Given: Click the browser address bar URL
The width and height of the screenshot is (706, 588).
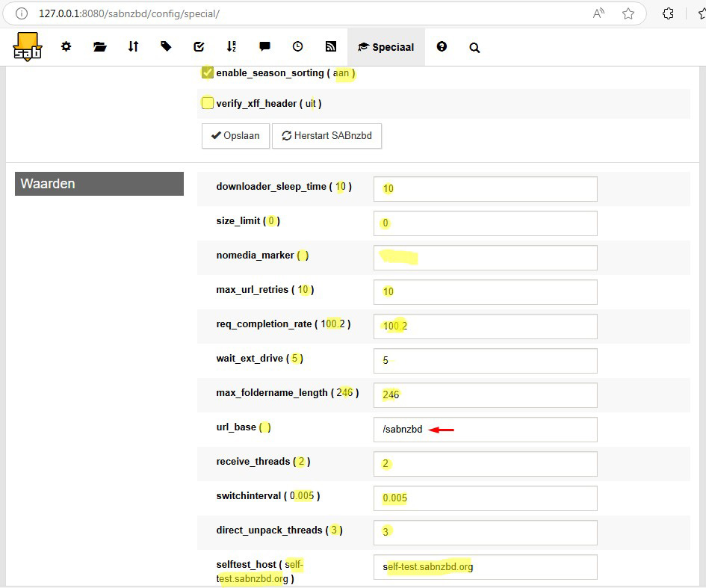Looking at the screenshot, I should click(x=129, y=13).
